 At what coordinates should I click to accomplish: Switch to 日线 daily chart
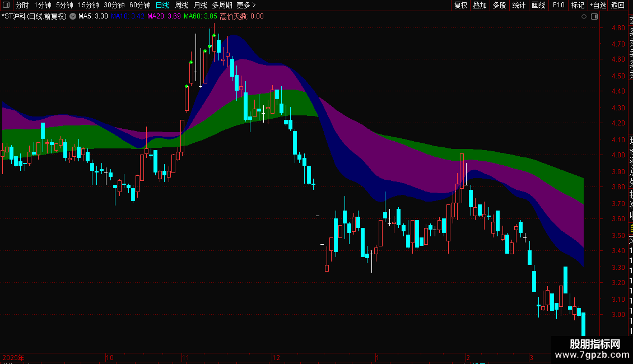click(x=162, y=5)
